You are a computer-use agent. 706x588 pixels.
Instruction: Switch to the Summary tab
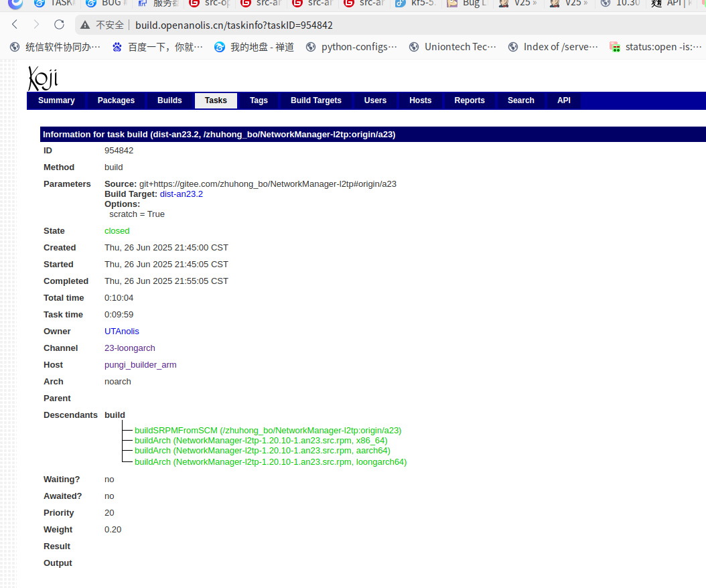click(x=56, y=100)
